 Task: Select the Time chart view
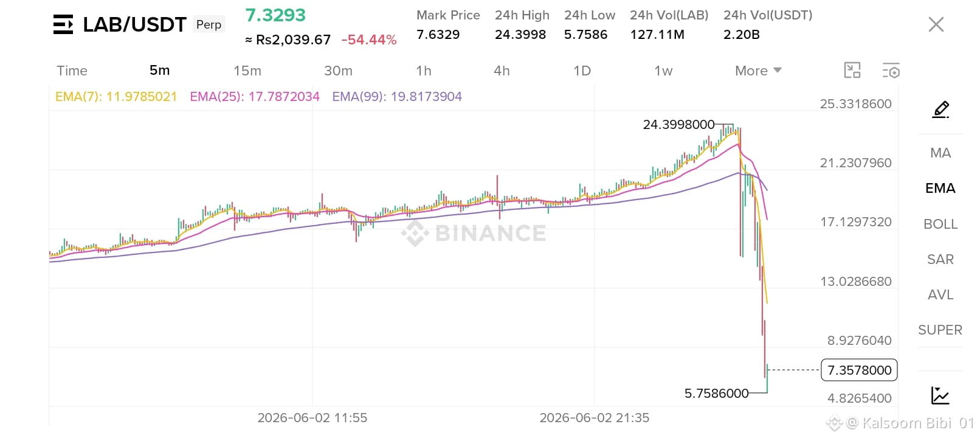[72, 71]
